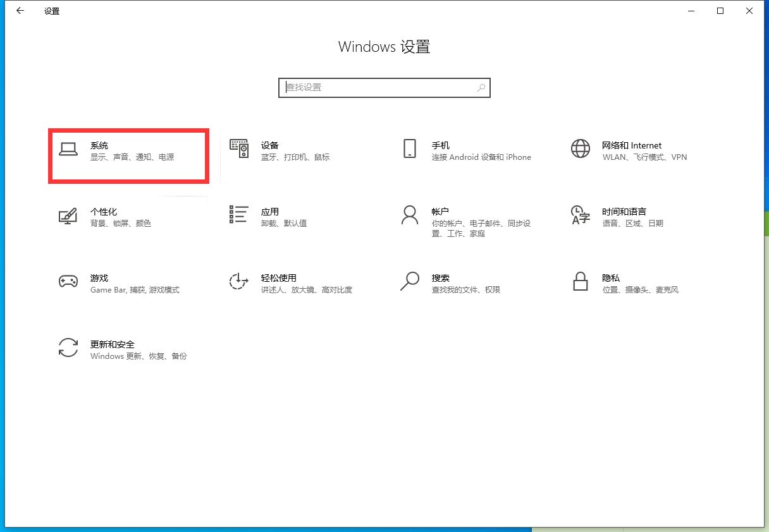Open the 设备 keyboard and speaker icon
The height and width of the screenshot is (532, 769).
click(x=239, y=148)
